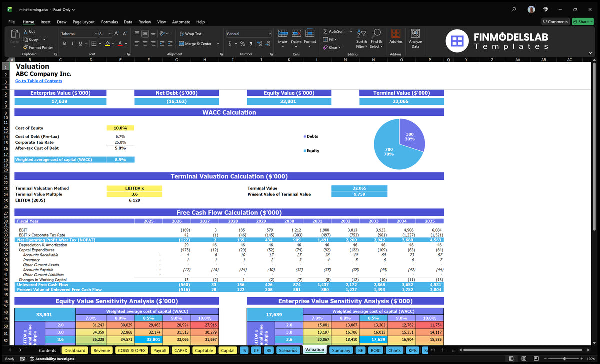Toggle Middle Align

pyautogui.click(x=145, y=34)
